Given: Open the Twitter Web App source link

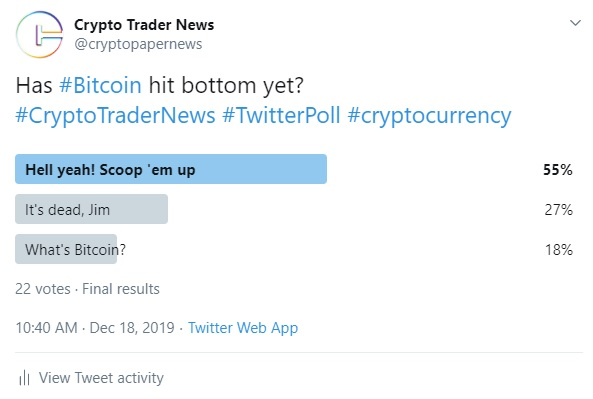Looking at the screenshot, I should coord(243,328).
